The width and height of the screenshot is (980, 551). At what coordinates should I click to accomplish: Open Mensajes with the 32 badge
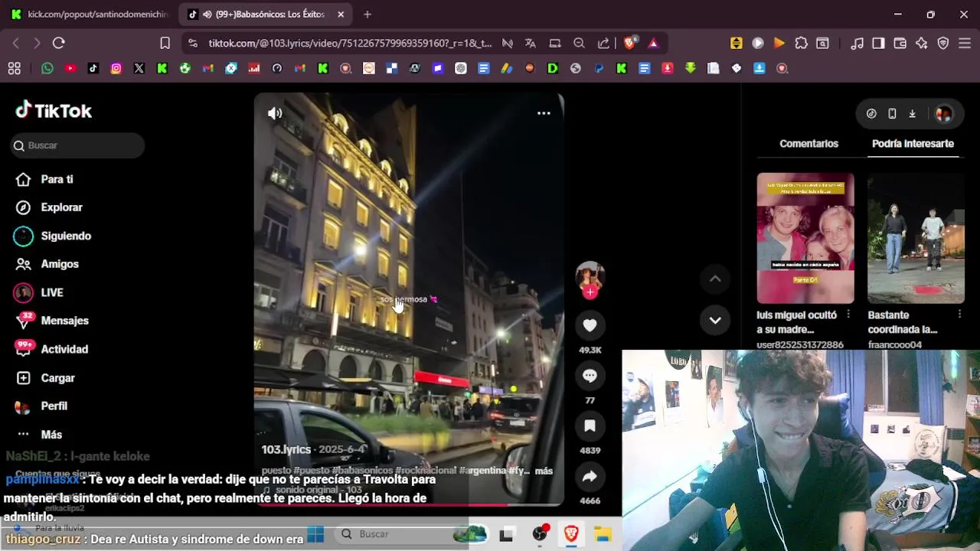click(64, 321)
